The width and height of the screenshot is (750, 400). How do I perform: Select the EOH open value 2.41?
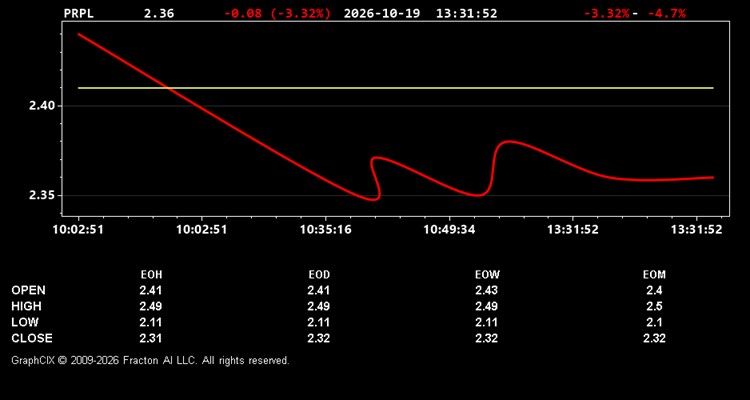click(x=151, y=290)
